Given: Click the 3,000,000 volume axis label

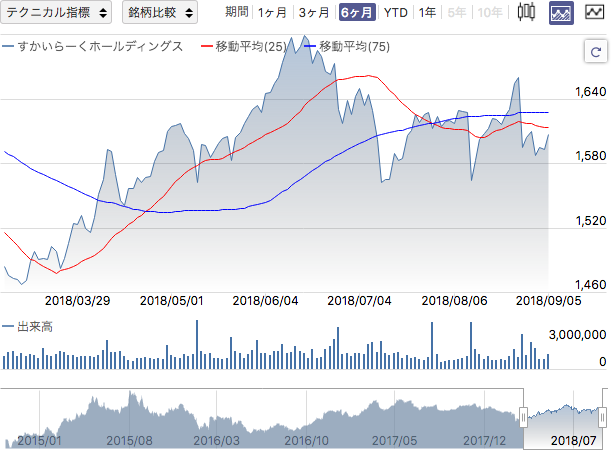Looking at the screenshot, I should (x=577, y=335).
